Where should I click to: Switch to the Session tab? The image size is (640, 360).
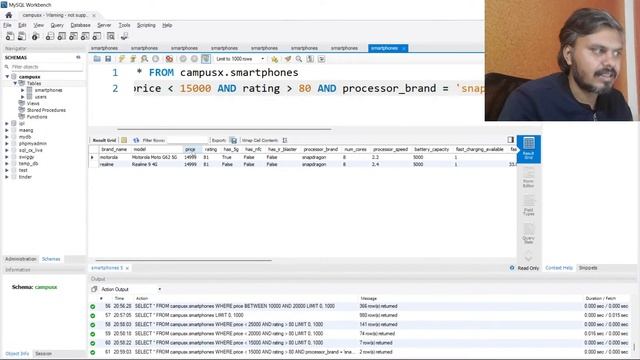43,353
